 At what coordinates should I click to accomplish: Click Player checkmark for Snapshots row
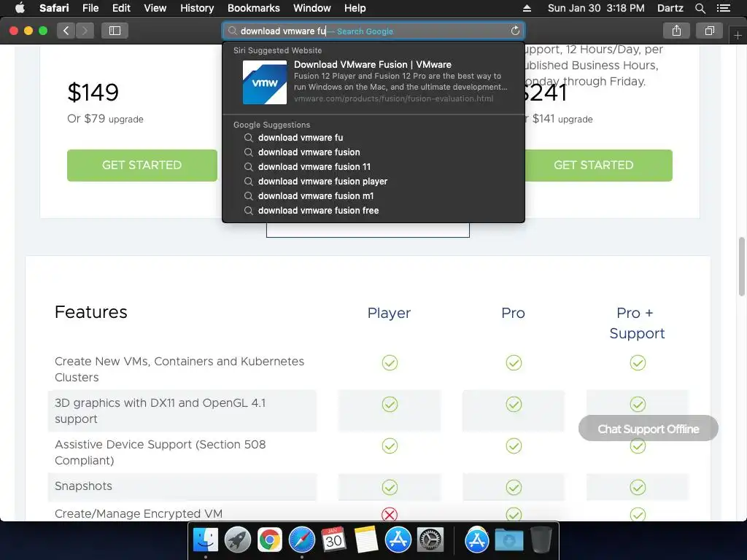point(390,487)
